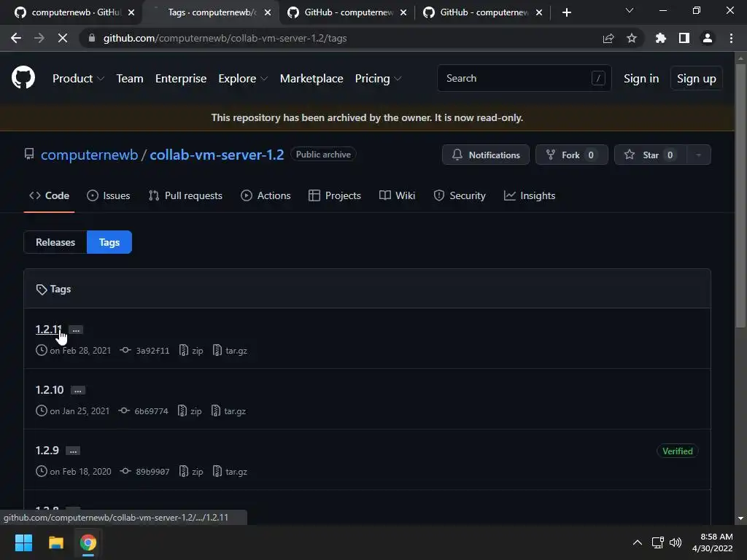The height and width of the screenshot is (560, 747).
Task: Click the Verified badge on 1.2.9
Action: 678,451
